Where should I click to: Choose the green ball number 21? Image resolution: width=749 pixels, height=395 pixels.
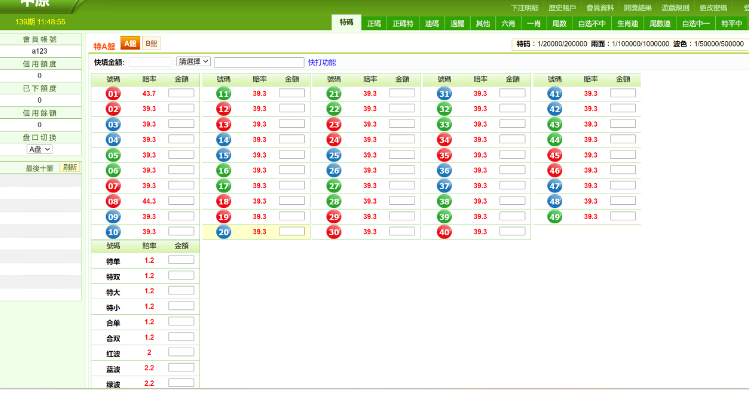click(334, 94)
